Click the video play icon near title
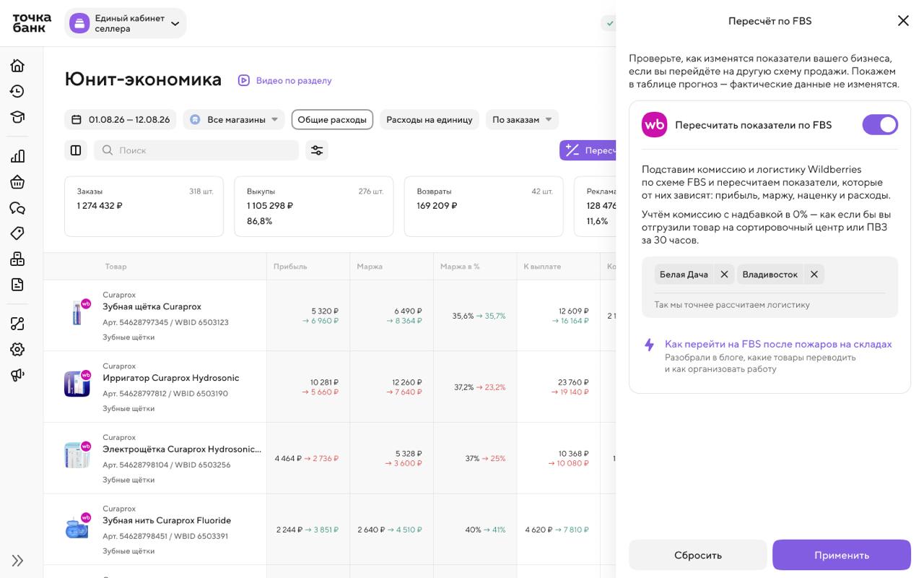Screen dimensions: 924x578 click(244, 80)
